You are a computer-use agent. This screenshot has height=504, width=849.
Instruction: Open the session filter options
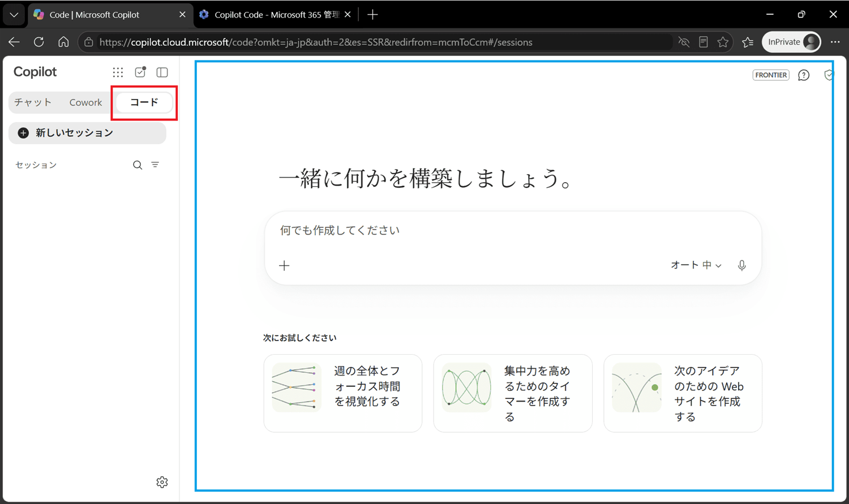point(155,165)
